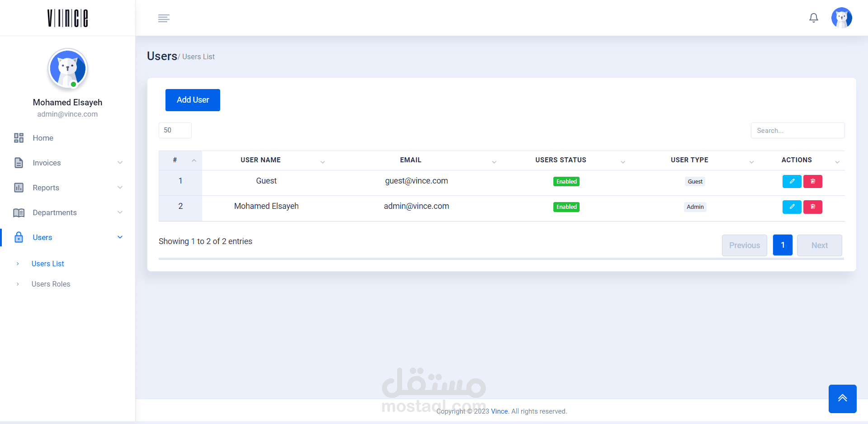Click the Home dashboard icon
Image resolution: width=868 pixels, height=424 pixels.
pyautogui.click(x=19, y=138)
